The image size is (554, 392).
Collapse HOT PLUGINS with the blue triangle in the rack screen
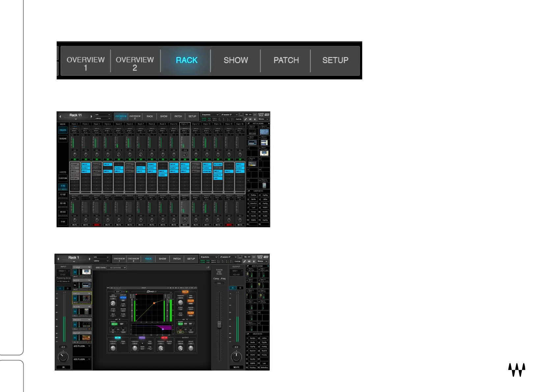click(x=268, y=266)
